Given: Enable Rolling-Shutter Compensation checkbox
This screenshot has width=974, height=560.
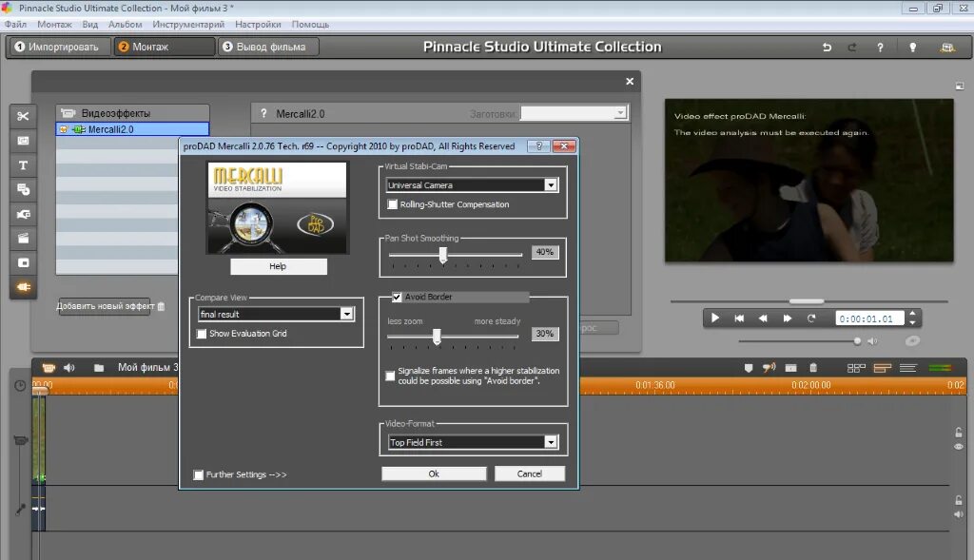Looking at the screenshot, I should [393, 204].
